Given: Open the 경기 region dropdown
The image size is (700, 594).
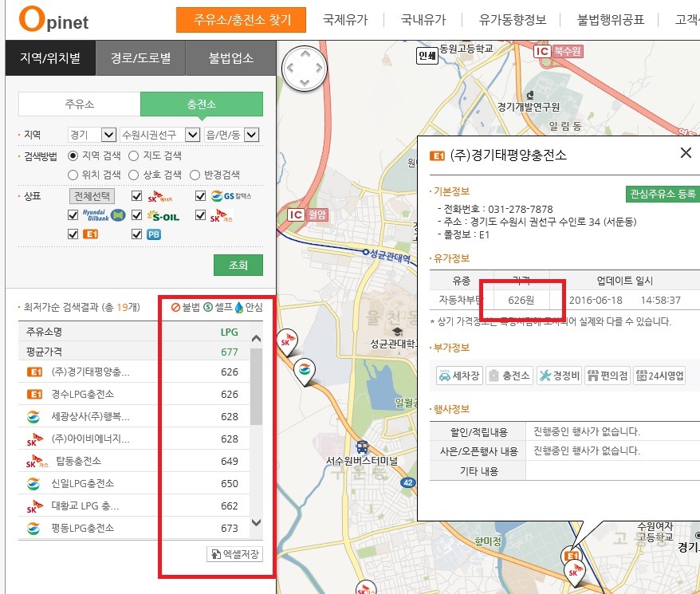Looking at the screenshot, I should point(92,135).
